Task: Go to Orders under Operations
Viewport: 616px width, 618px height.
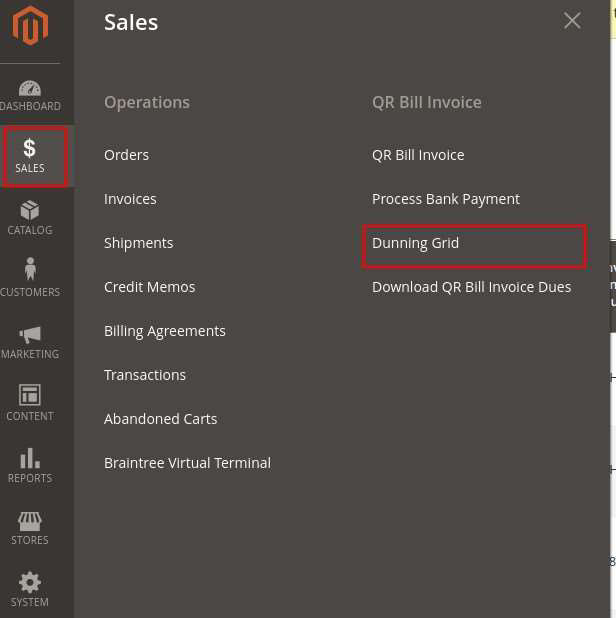Action: click(126, 155)
